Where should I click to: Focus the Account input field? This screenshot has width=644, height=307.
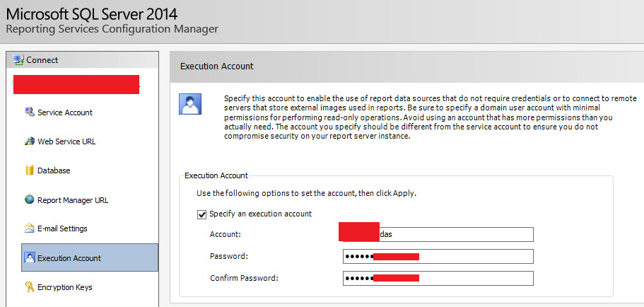438,234
